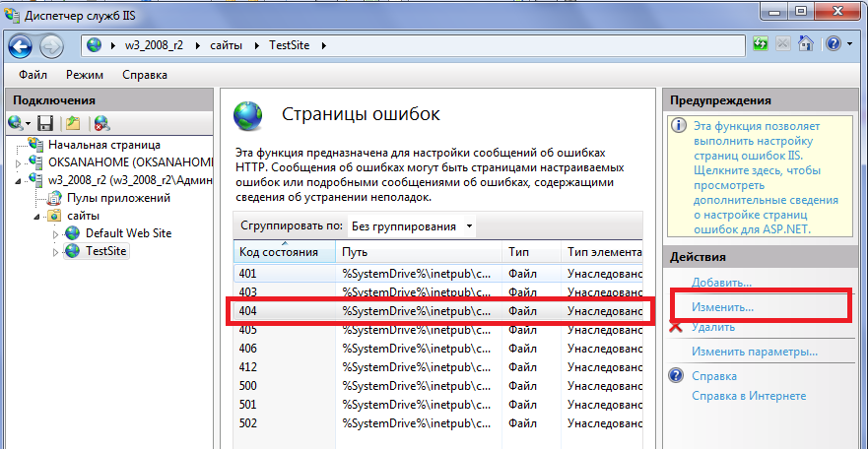Open breadcrumb arrow after TestSite
This screenshot has height=450, width=868.
pyautogui.click(x=324, y=46)
